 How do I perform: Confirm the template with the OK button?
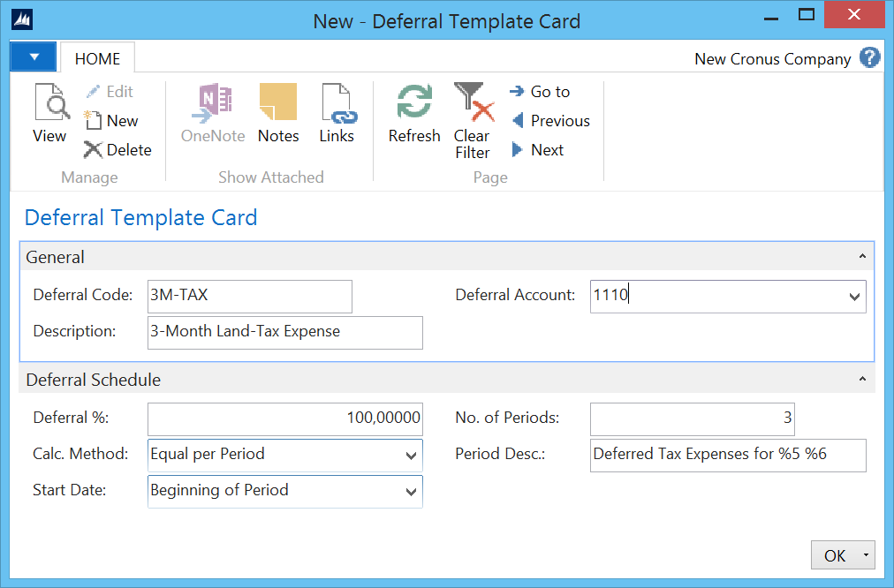click(837, 554)
